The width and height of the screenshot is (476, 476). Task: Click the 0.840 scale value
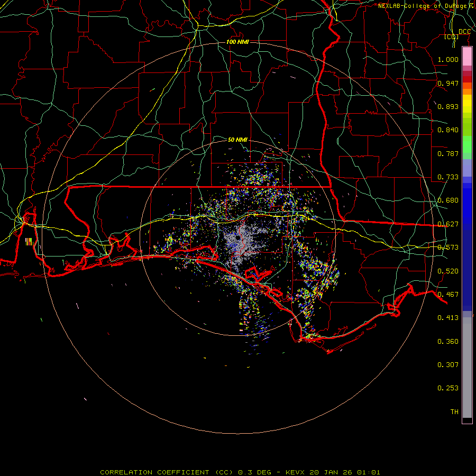pyautogui.click(x=448, y=130)
